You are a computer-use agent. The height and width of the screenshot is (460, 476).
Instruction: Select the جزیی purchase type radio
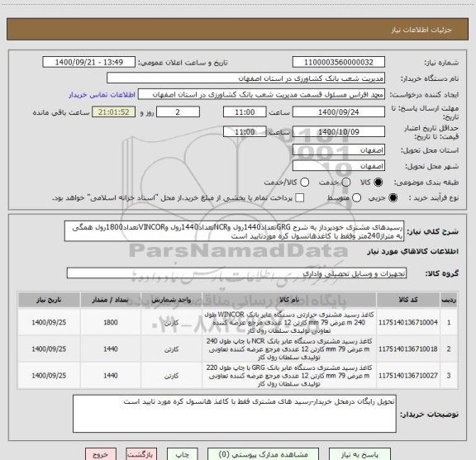(393, 198)
